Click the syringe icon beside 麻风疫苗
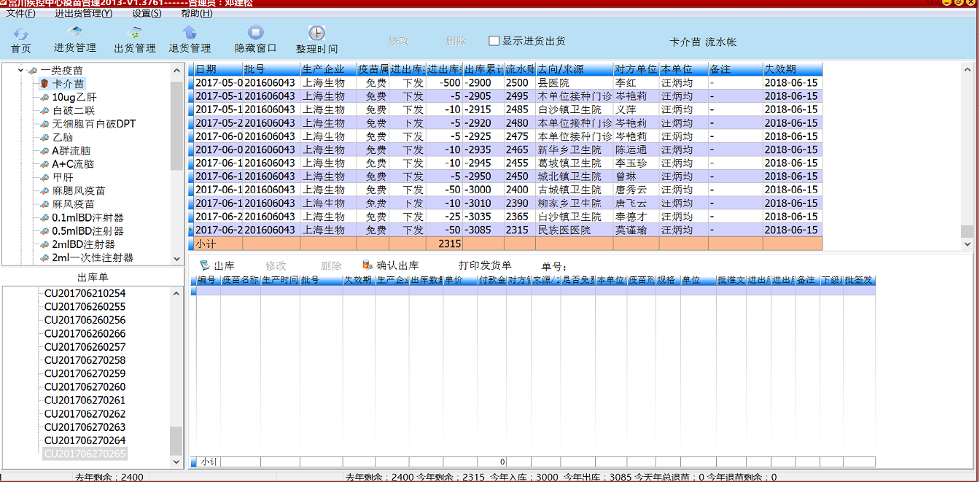The width and height of the screenshot is (980, 482). coord(44,204)
